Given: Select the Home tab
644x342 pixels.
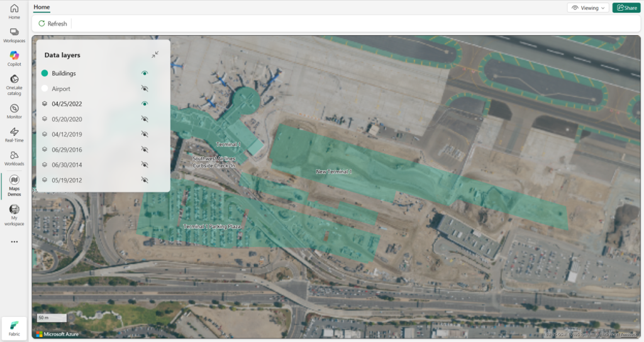Looking at the screenshot, I should (x=42, y=7).
